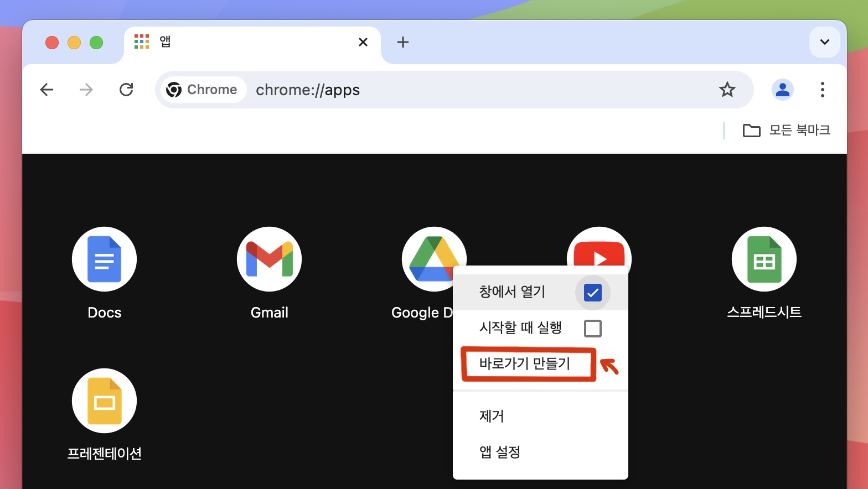This screenshot has width=868, height=489.
Task: Open 앱 설정 from context menu
Action: (x=540, y=452)
